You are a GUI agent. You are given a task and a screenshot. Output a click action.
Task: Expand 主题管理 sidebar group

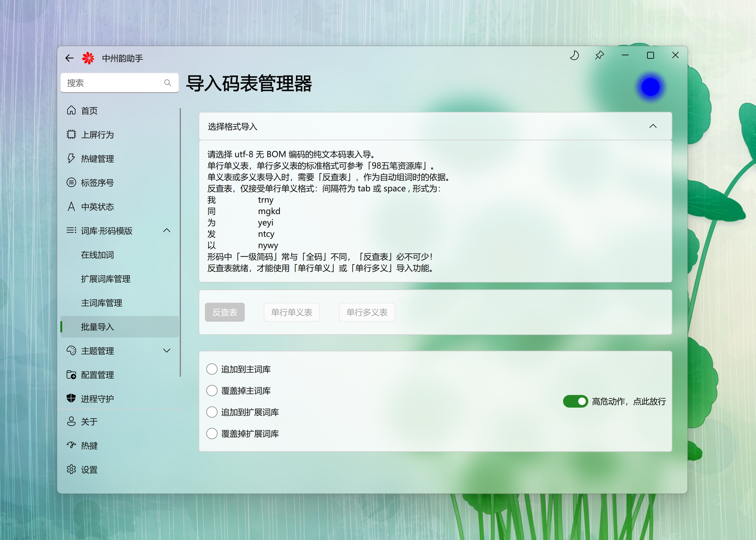(167, 351)
